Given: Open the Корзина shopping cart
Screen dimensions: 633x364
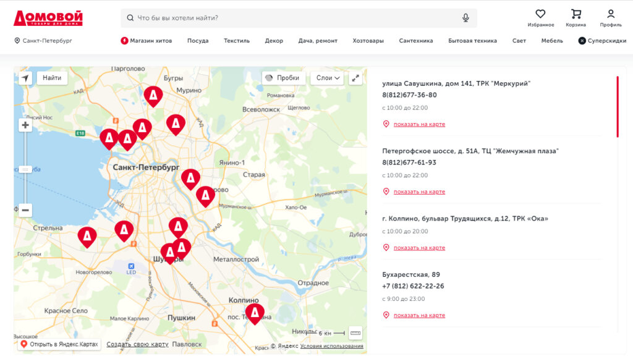Looking at the screenshot, I should tap(577, 14).
